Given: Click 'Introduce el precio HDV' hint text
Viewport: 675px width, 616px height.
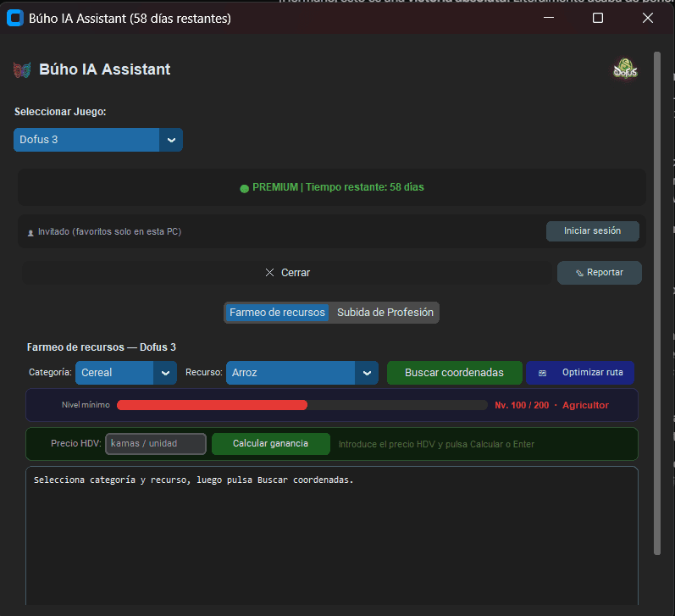Looking at the screenshot, I should click(x=436, y=444).
